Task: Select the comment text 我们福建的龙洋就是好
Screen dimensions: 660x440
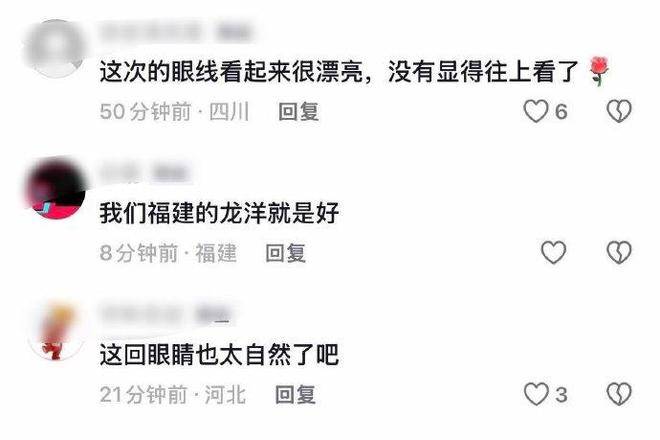Action: (x=219, y=213)
